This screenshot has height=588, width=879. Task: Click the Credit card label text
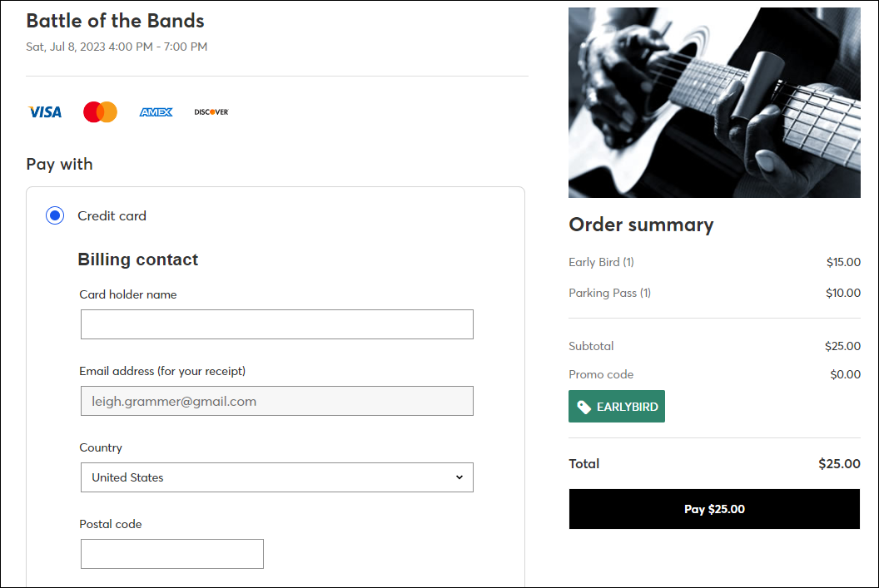112,216
